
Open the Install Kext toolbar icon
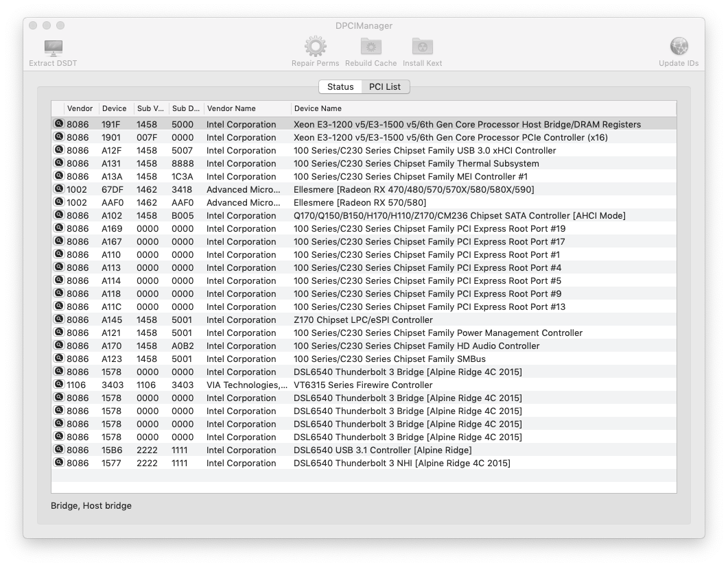click(422, 47)
